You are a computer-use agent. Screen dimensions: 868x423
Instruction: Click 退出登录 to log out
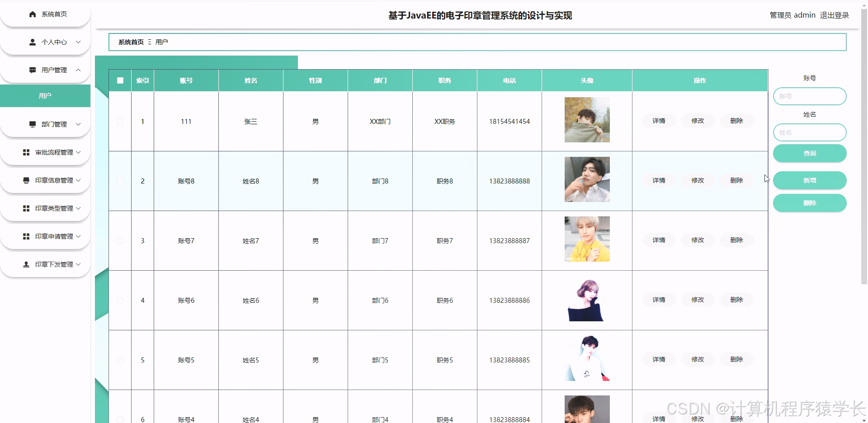(835, 15)
